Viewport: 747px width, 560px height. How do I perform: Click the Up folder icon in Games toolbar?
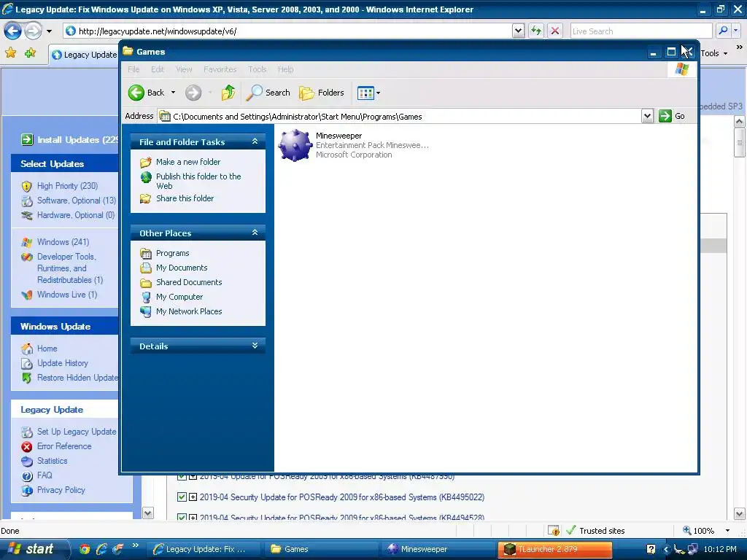(x=228, y=93)
